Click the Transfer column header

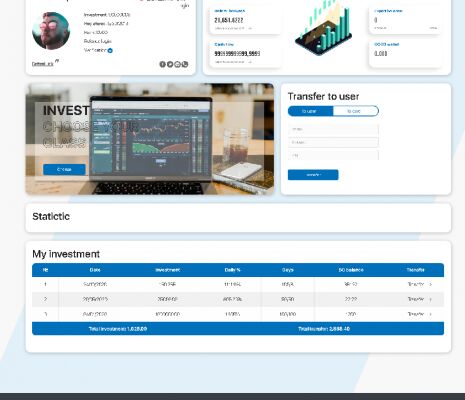coord(415,270)
